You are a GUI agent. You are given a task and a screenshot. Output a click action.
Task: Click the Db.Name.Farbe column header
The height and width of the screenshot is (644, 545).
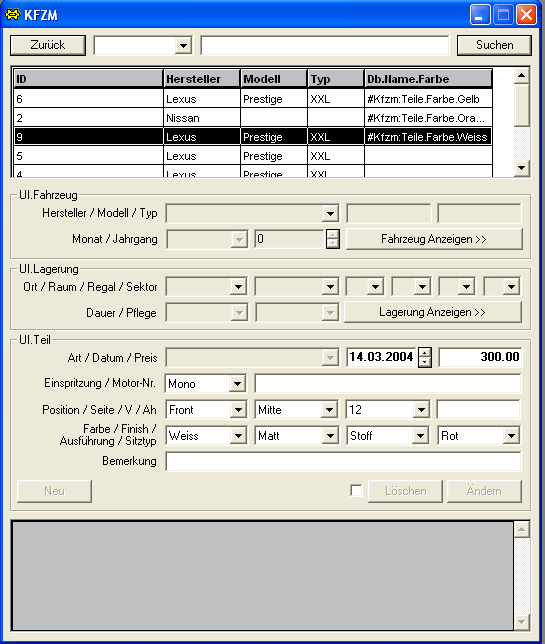tap(428, 79)
